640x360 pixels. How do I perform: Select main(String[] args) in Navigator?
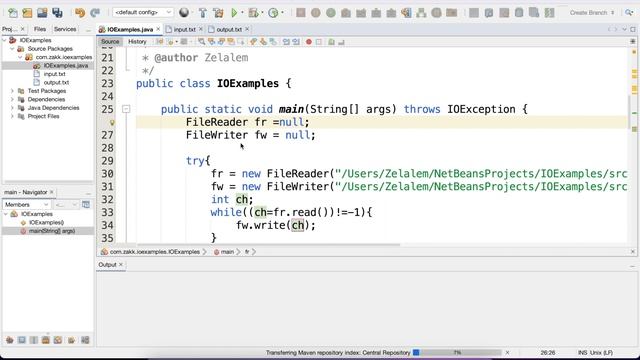(51, 231)
